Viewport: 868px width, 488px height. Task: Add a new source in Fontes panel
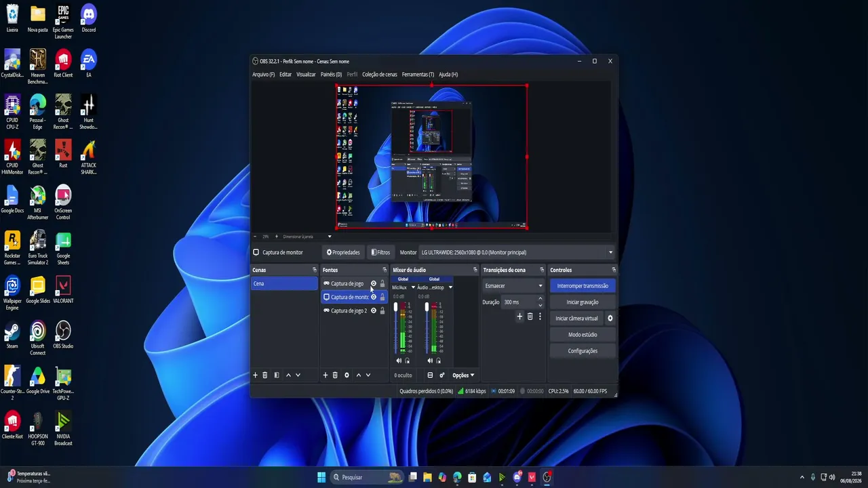(x=325, y=375)
